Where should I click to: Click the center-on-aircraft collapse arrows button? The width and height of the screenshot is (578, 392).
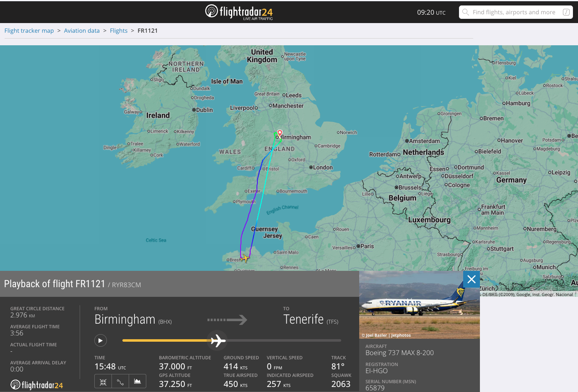click(103, 382)
